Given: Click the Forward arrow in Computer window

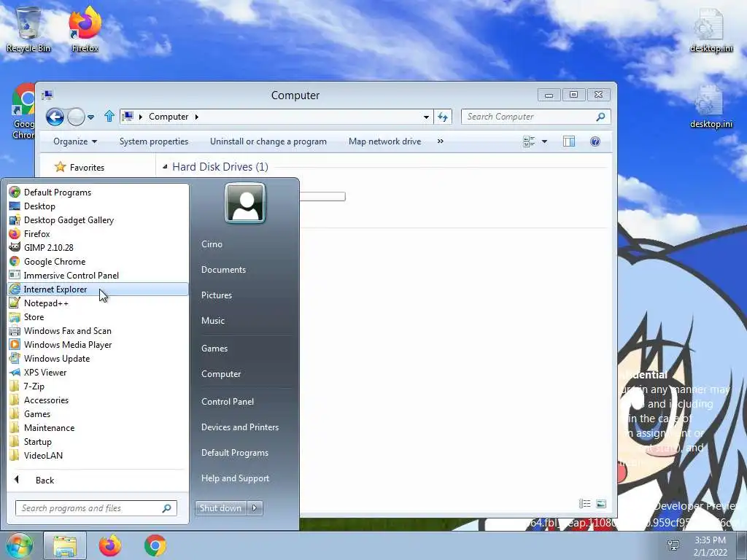Looking at the screenshot, I should tap(76, 117).
